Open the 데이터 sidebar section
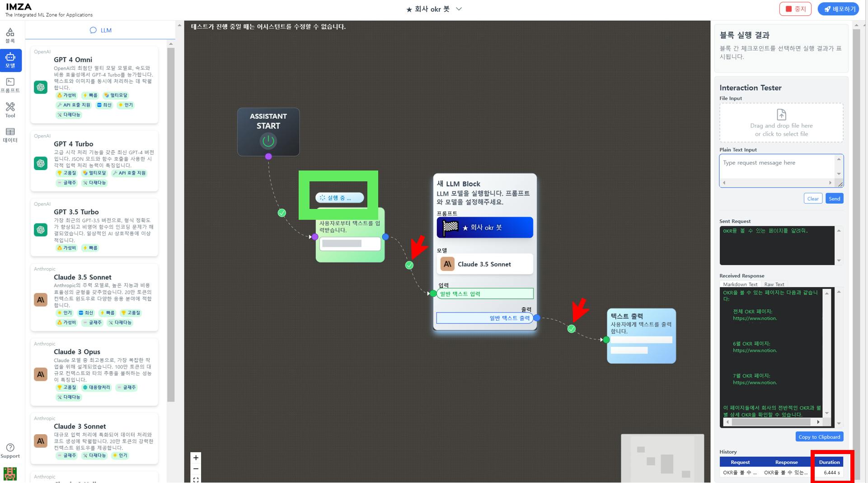 pyautogui.click(x=10, y=135)
